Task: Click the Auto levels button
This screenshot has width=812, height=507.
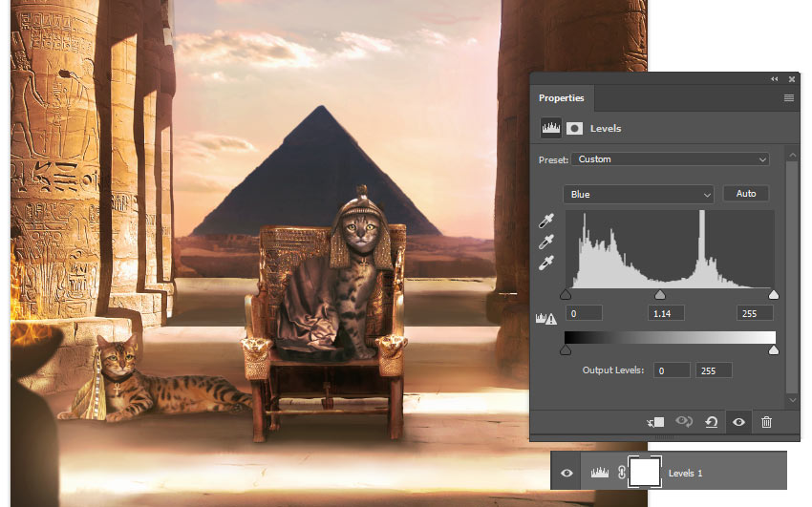Action: 746,194
